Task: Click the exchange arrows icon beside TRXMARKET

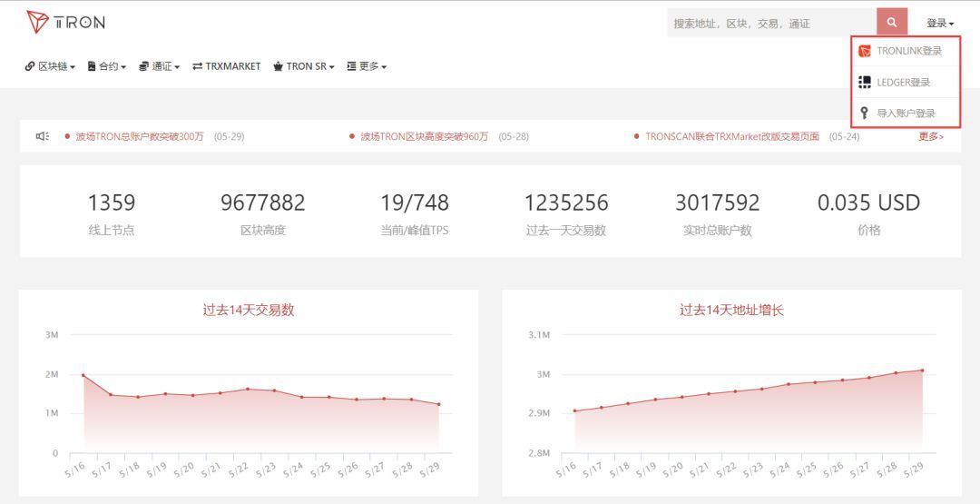Action: coord(198,66)
